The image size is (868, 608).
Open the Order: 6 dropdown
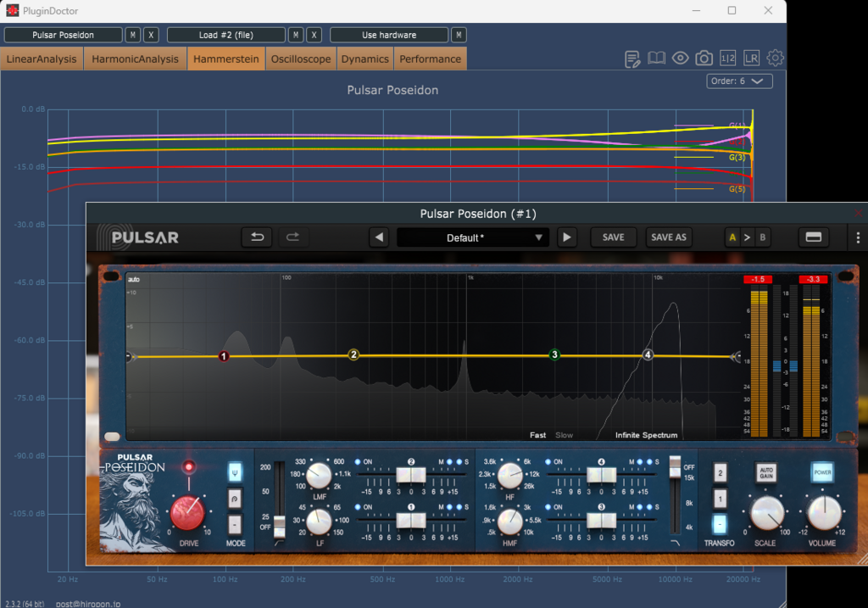739,81
